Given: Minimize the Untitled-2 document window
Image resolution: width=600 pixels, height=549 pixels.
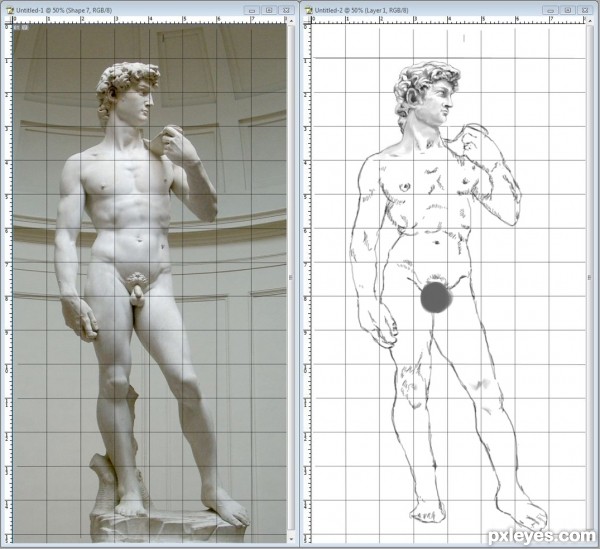Looking at the screenshot, I should (550, 10).
